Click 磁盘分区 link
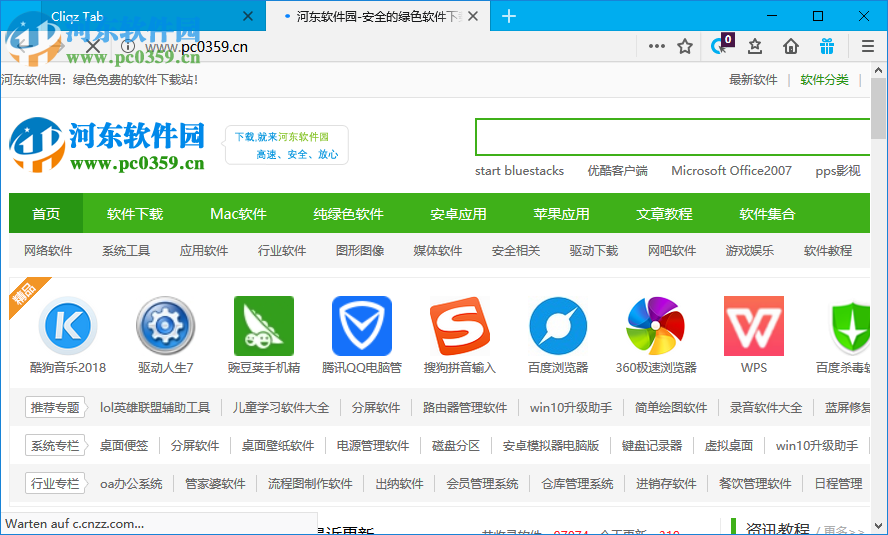The image size is (888, 535). (456, 446)
